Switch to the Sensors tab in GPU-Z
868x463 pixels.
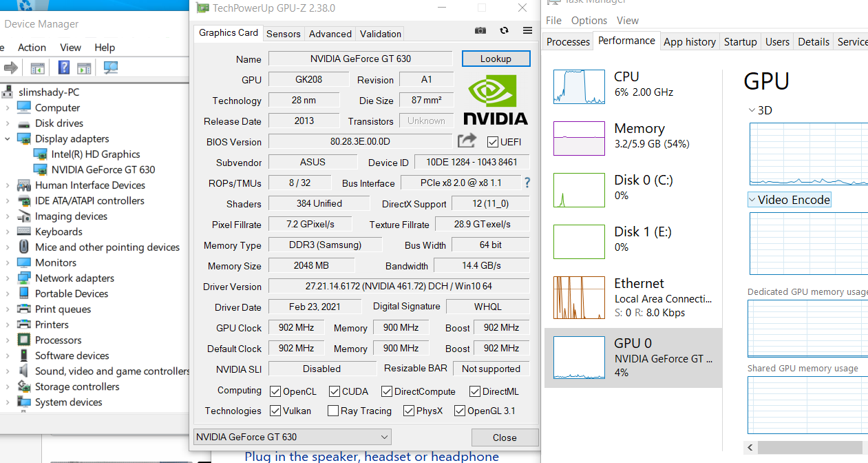point(284,33)
